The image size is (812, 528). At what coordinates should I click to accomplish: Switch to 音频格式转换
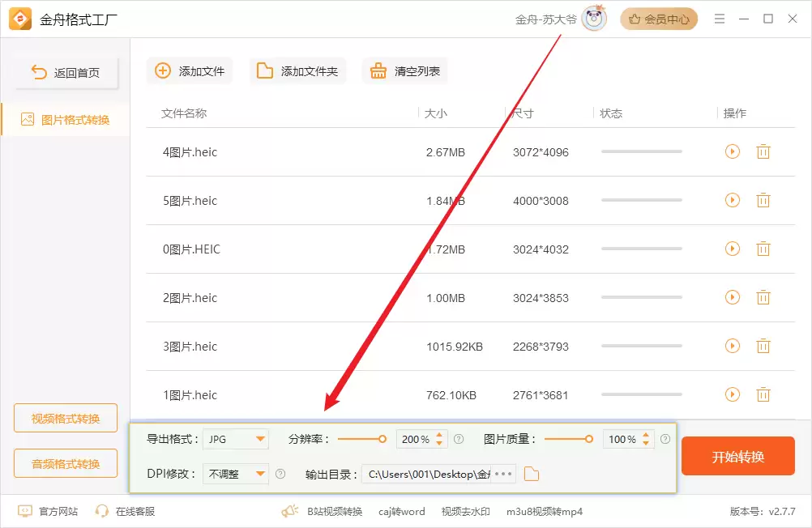tap(66, 463)
